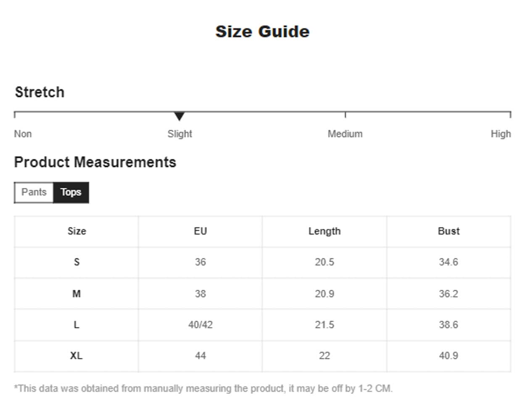The image size is (525, 420).
Task: Click the 34.6 bust measurement cell
Action: coord(448,262)
